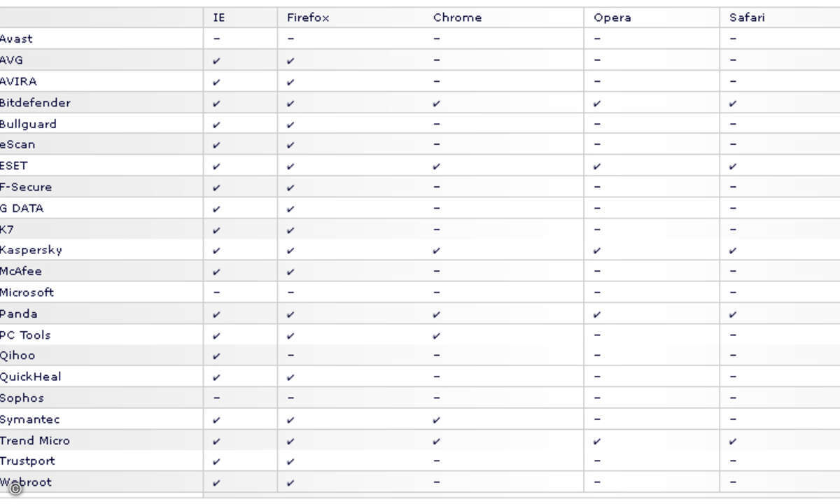Click Panda's Safari checkmark
Image resolution: width=840 pixels, height=504 pixels.
point(733,314)
